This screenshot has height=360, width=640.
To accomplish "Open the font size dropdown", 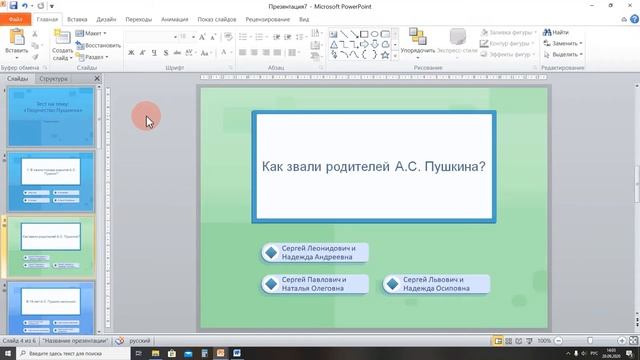I will point(193,37).
